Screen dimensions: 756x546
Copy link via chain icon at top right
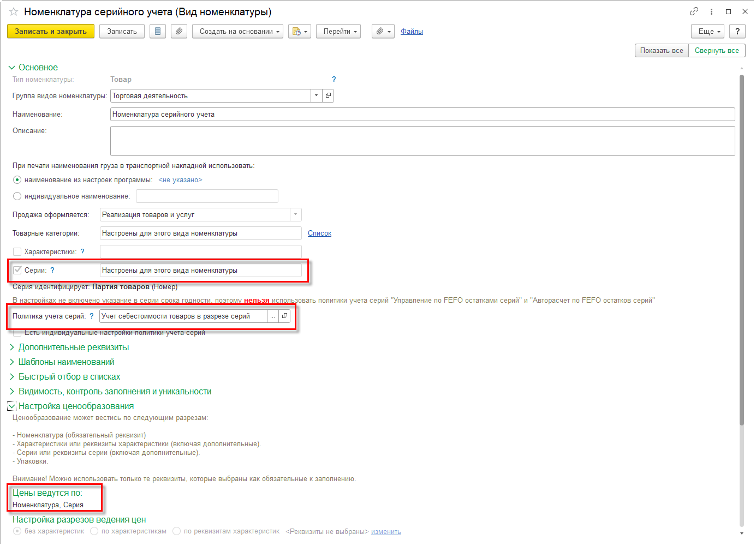coord(694,11)
